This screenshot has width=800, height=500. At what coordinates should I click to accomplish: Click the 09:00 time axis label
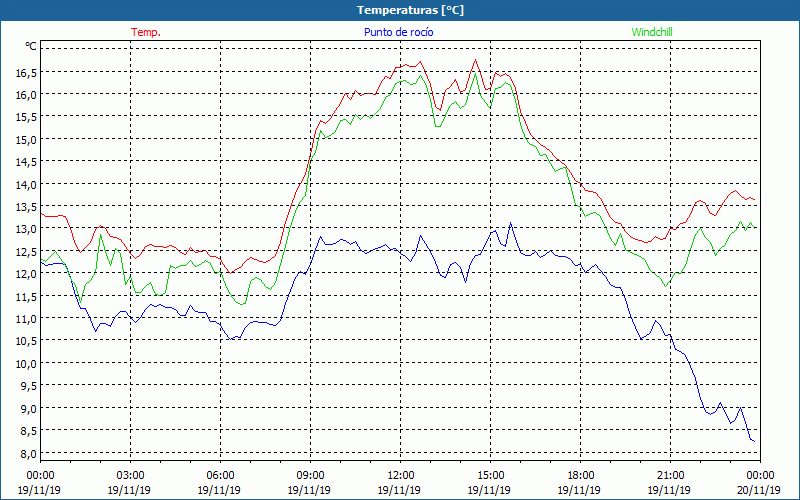click(x=310, y=475)
